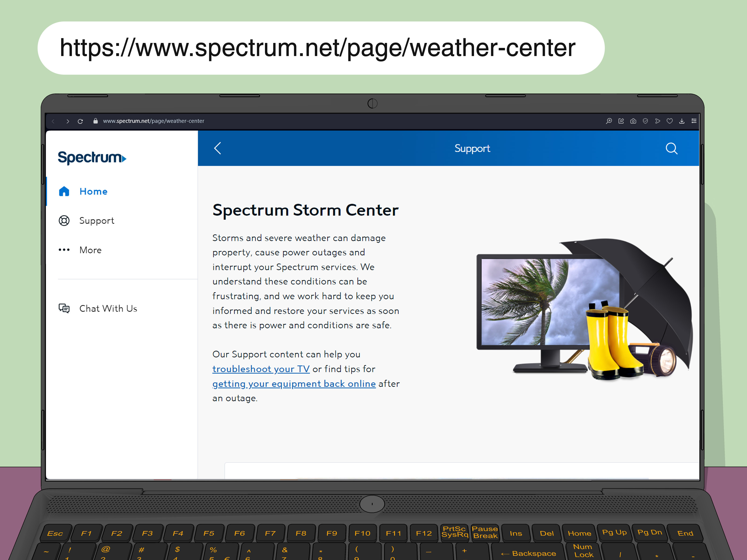The height and width of the screenshot is (560, 747).
Task: Open "getting your equipment back online" link
Action: 293,383
